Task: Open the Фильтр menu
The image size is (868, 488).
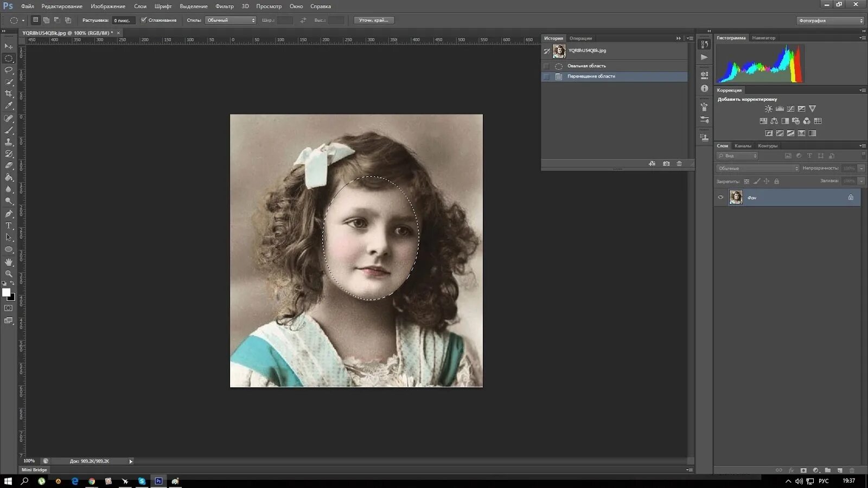Action: 224,7
